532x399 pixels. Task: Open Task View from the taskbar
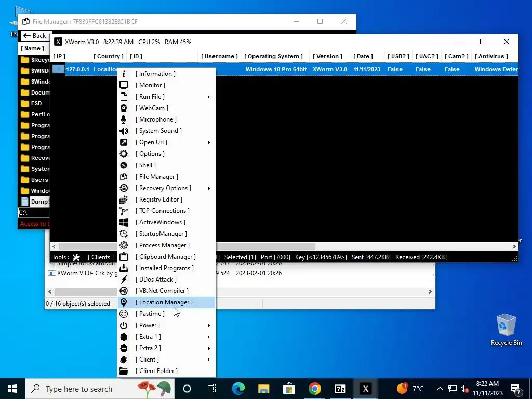pos(212,389)
